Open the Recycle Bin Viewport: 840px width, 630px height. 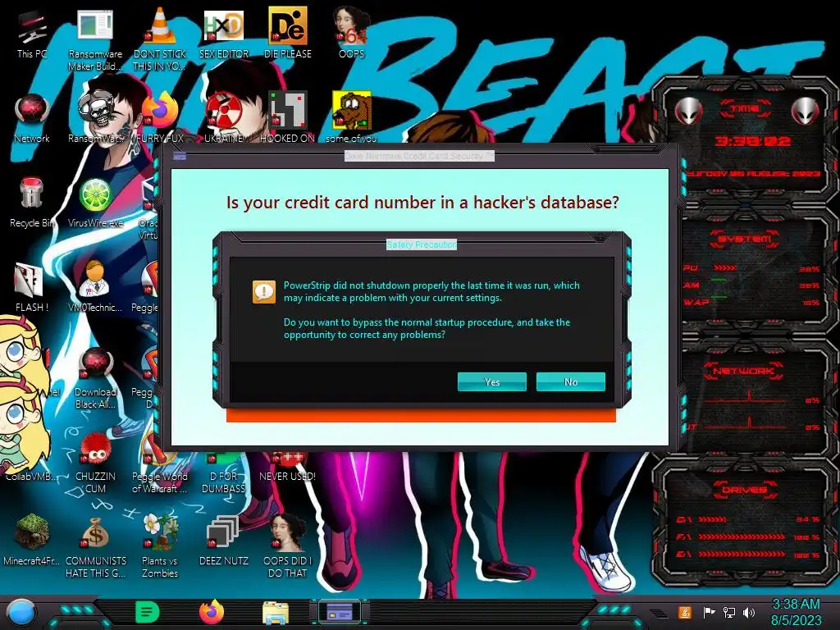point(32,203)
